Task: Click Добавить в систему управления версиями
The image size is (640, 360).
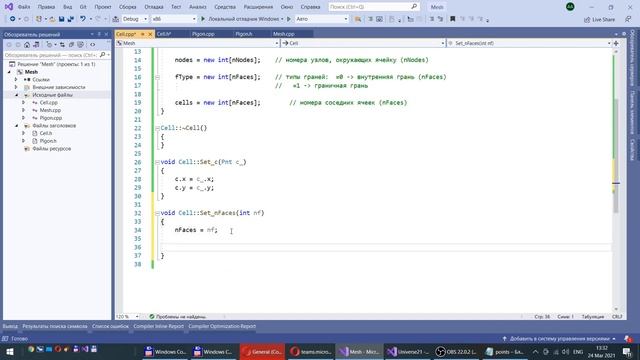Action: (x=560, y=339)
